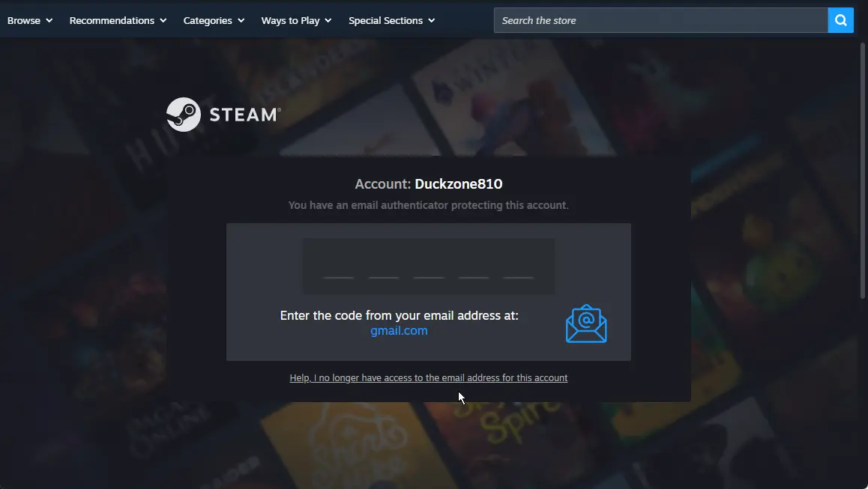This screenshot has width=868, height=489.
Task: Open the Categories menu
Action: pos(214,20)
